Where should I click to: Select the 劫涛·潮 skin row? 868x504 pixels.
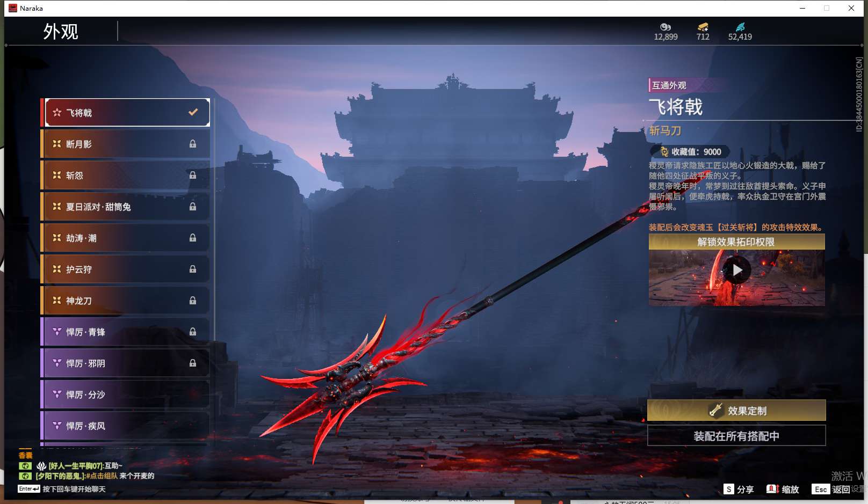[126, 238]
